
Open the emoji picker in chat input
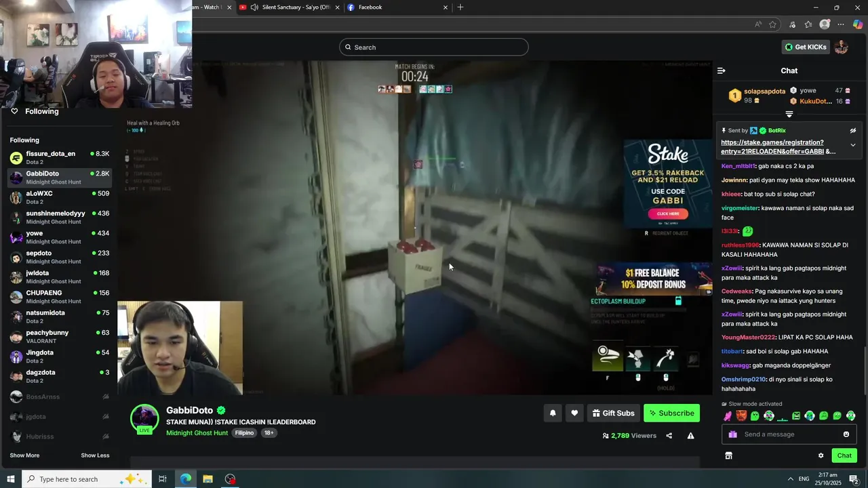[846, 434]
